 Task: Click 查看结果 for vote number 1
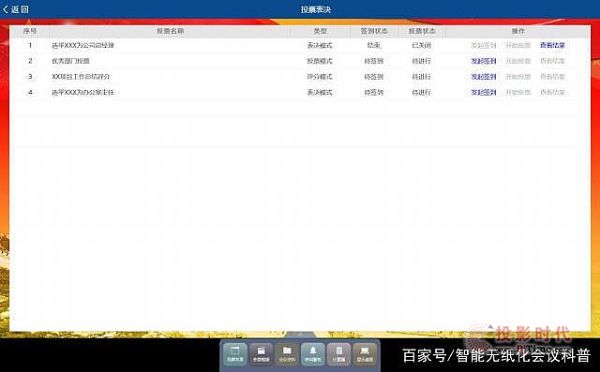(x=552, y=45)
